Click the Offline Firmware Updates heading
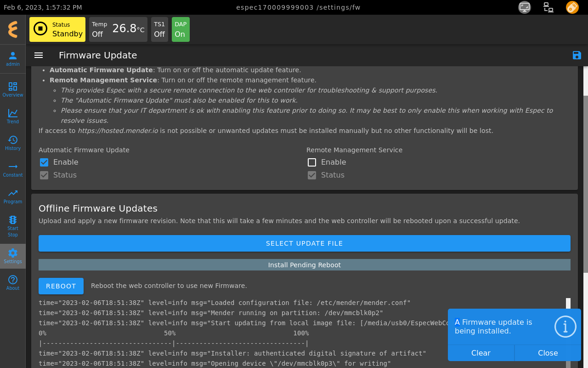 point(98,208)
